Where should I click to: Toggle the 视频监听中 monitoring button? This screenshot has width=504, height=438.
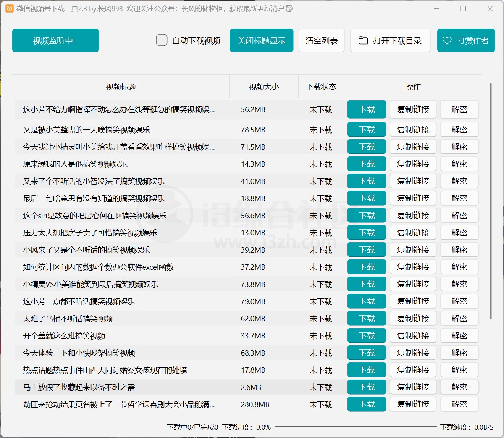(55, 40)
